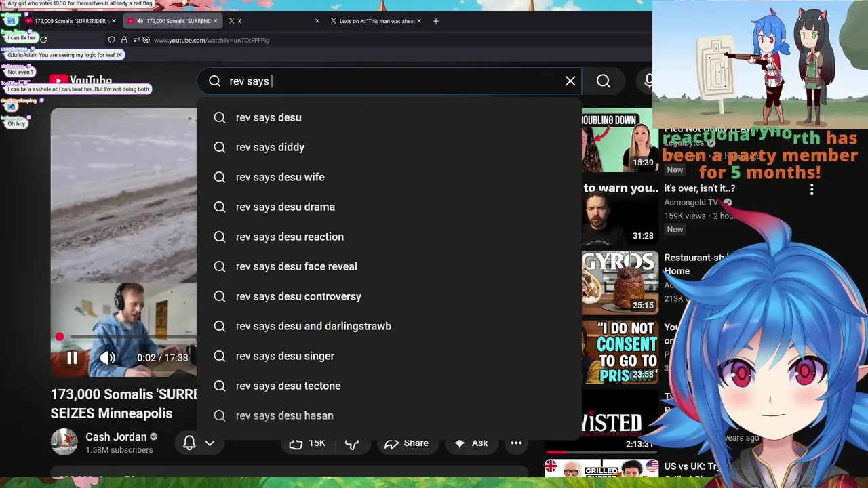Open the Ask button
Screen dimensions: 868x488
coord(471,443)
